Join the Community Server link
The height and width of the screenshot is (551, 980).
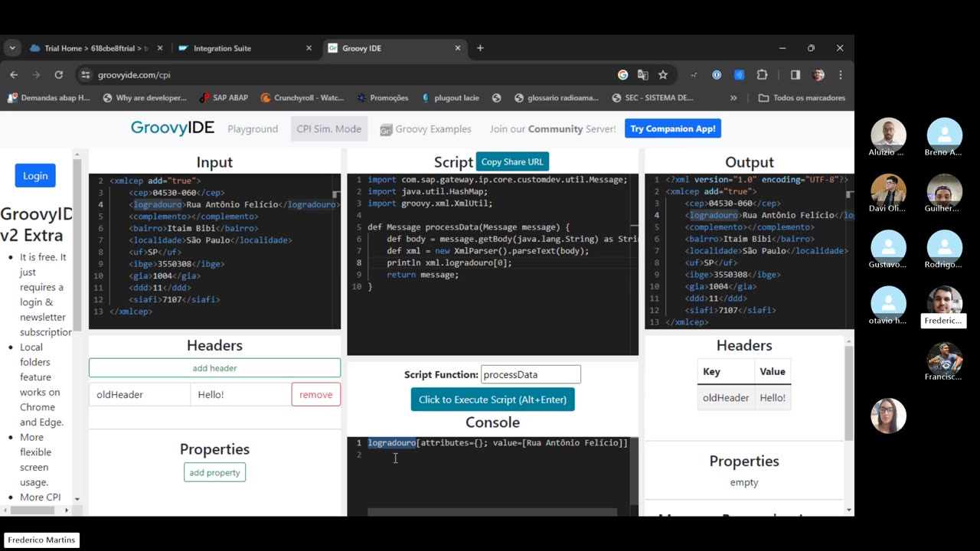553,129
